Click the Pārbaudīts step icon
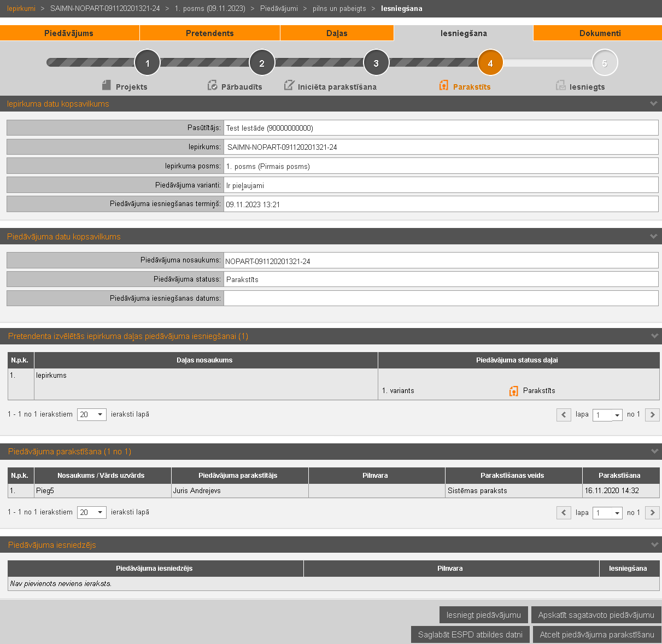 pos(212,85)
